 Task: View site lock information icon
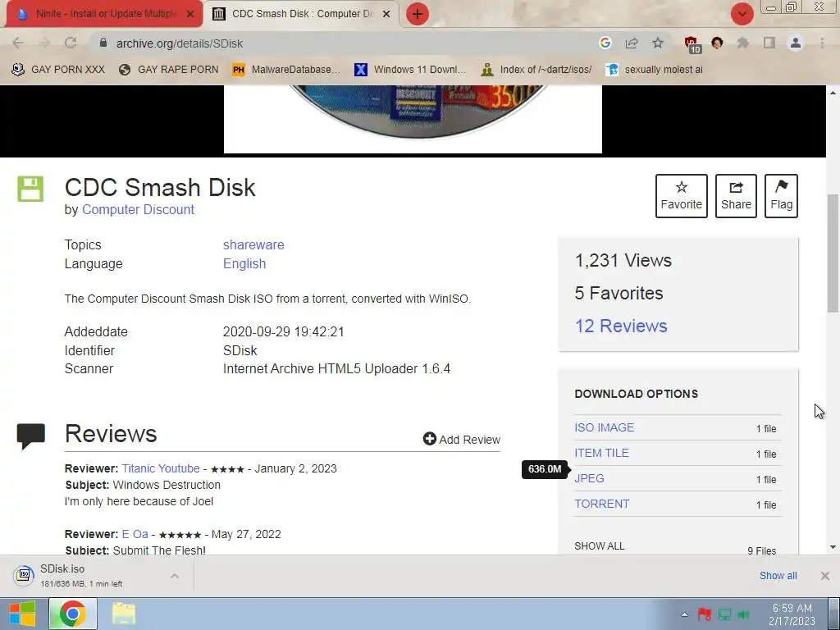tap(104, 43)
